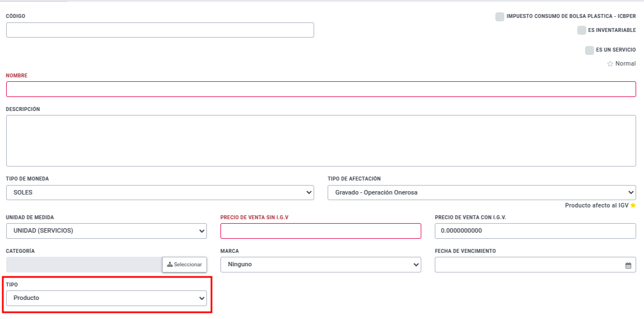Image resolution: width=644 pixels, height=319 pixels.
Task: Expand the Marca dropdown showing Ninguno
Action: [321, 265]
